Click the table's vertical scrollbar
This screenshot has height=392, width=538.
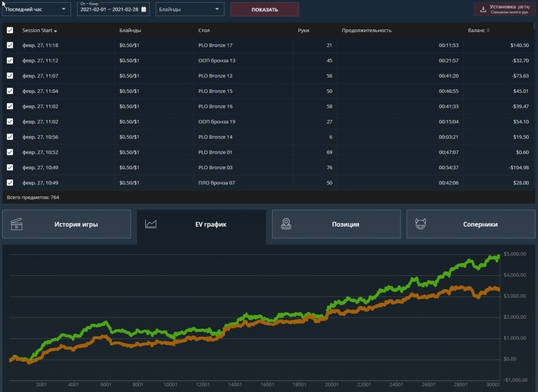tap(534, 26)
